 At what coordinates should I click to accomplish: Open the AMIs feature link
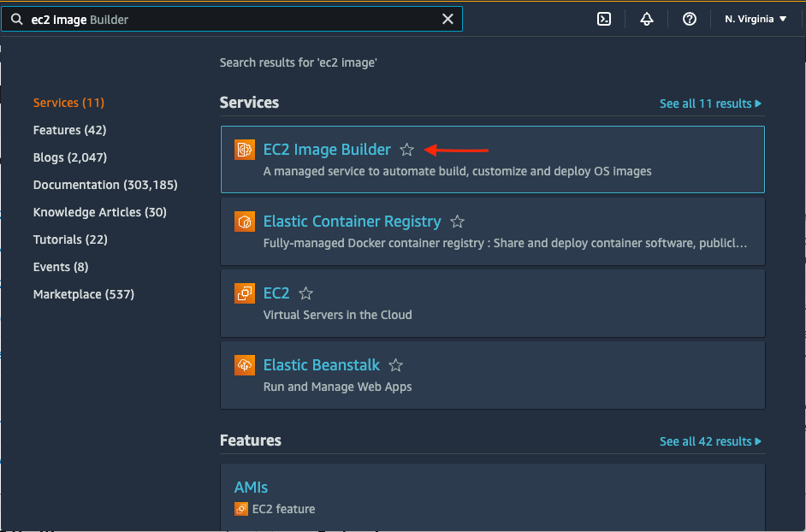(251, 488)
